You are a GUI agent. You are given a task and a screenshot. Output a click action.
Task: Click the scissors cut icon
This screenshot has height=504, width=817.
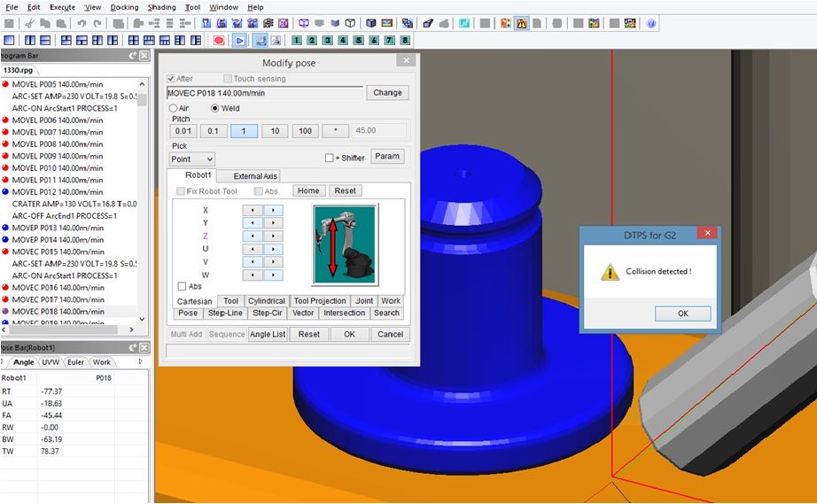point(30,24)
